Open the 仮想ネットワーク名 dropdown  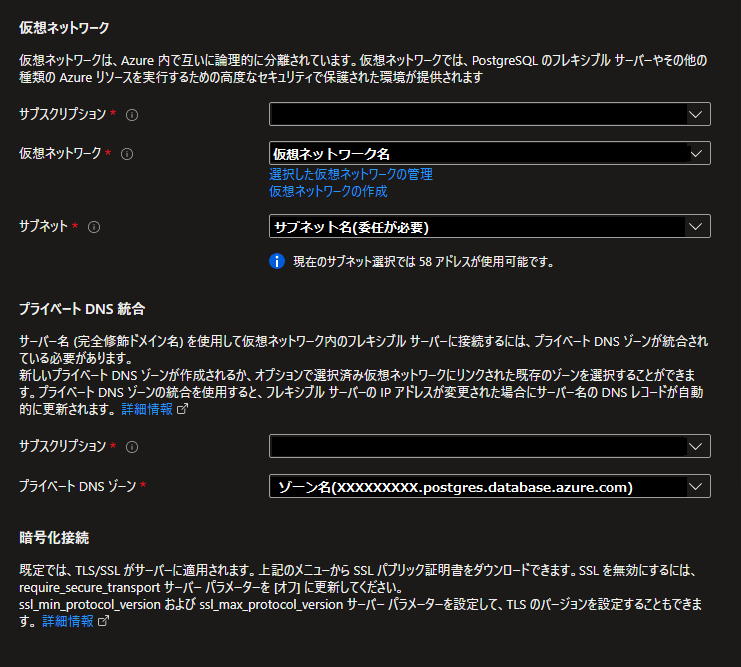pos(490,153)
